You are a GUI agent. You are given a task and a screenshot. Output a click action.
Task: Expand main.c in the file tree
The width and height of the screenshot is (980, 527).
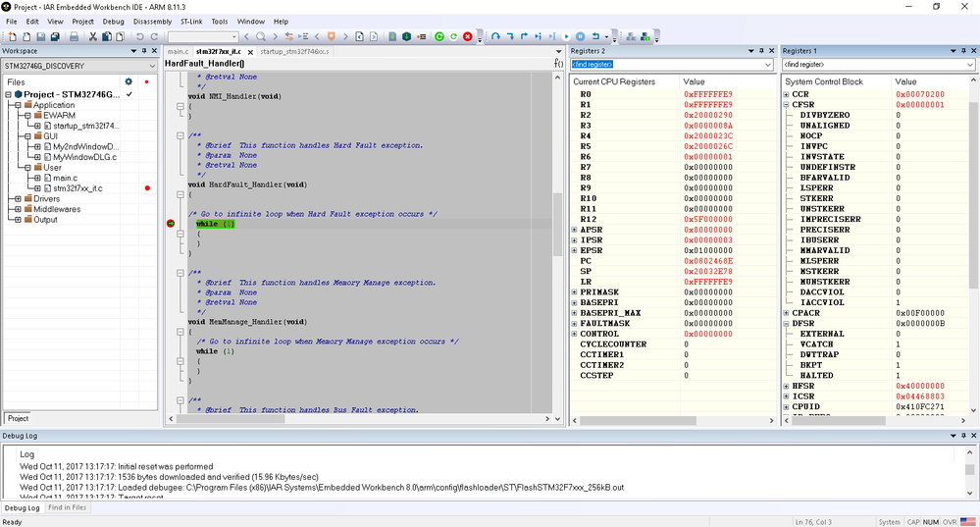point(37,179)
